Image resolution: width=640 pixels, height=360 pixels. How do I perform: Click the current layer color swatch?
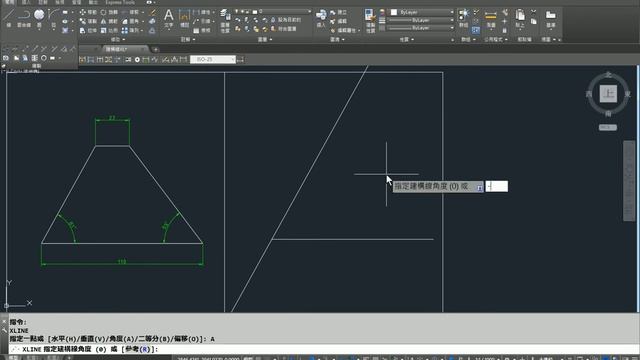[255, 11]
